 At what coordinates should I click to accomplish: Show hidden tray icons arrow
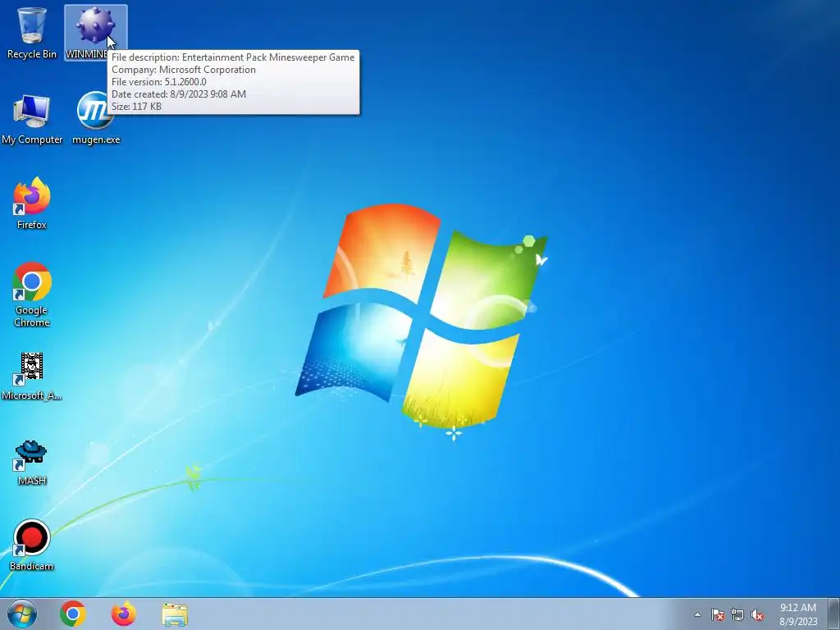coord(697,614)
